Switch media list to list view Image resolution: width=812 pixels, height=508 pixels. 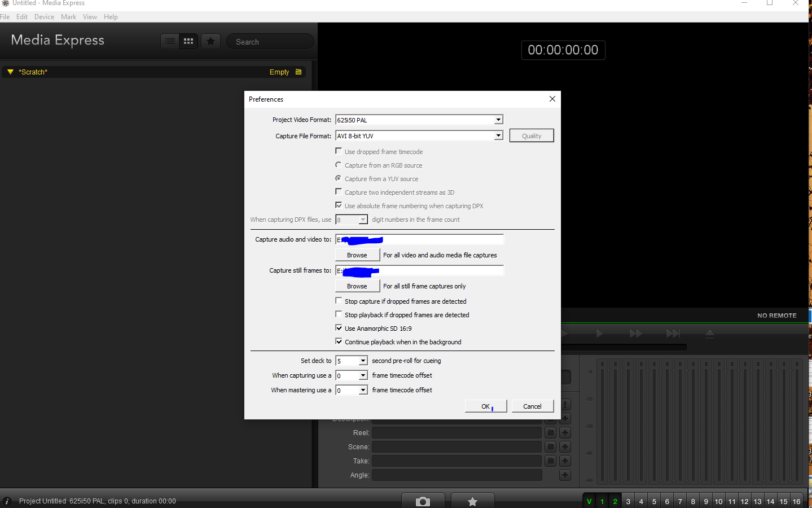point(170,41)
